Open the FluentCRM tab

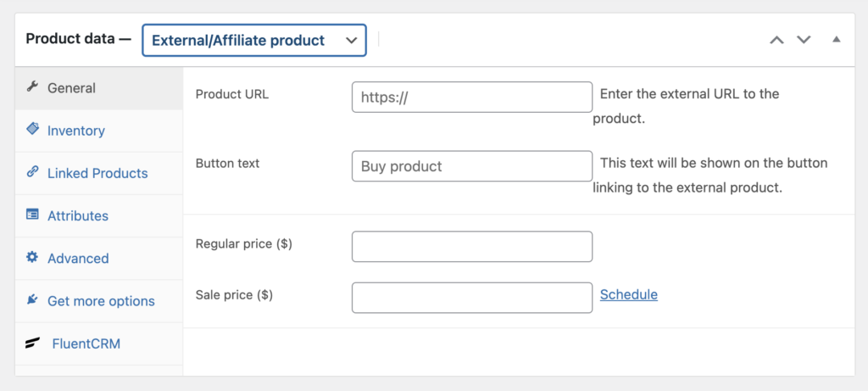coord(99,344)
